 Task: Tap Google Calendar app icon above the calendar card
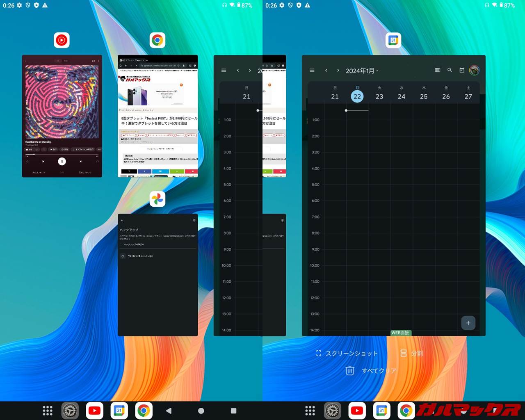tap(393, 40)
